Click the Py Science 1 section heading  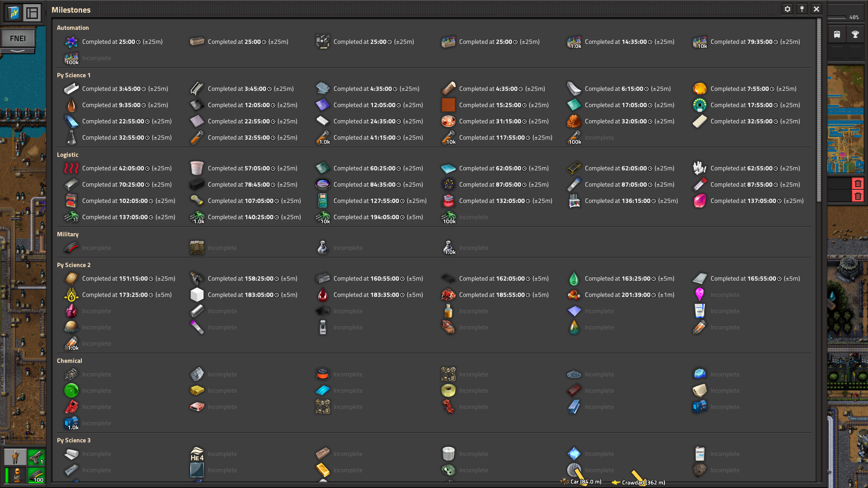pos(74,75)
